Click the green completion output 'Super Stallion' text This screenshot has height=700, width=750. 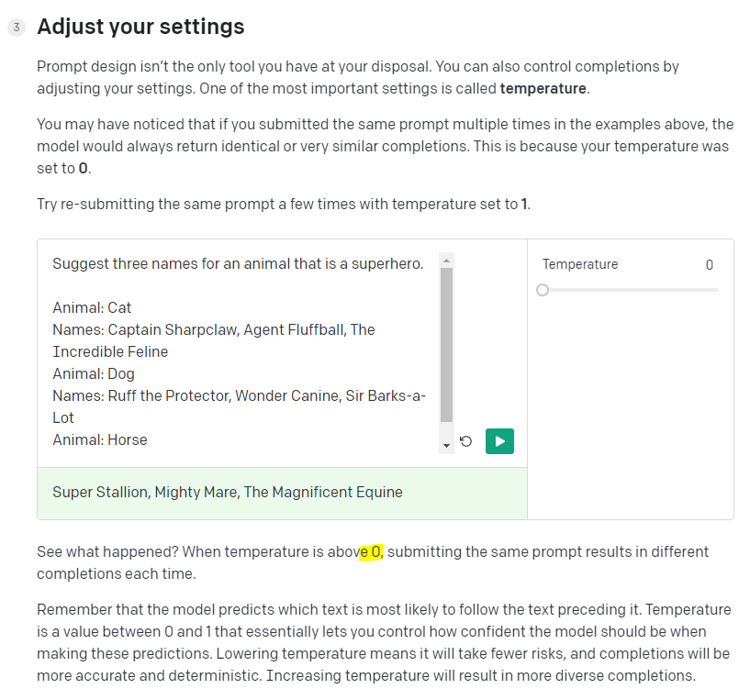(228, 492)
